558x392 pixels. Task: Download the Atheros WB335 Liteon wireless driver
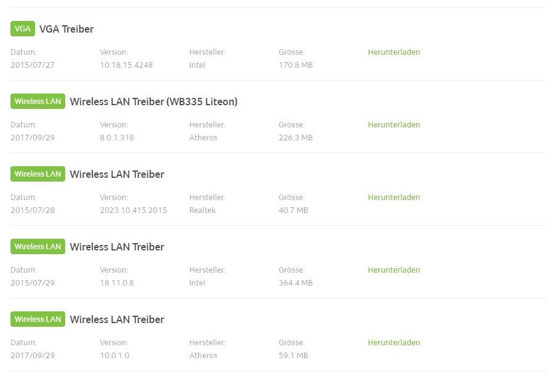pyautogui.click(x=394, y=124)
